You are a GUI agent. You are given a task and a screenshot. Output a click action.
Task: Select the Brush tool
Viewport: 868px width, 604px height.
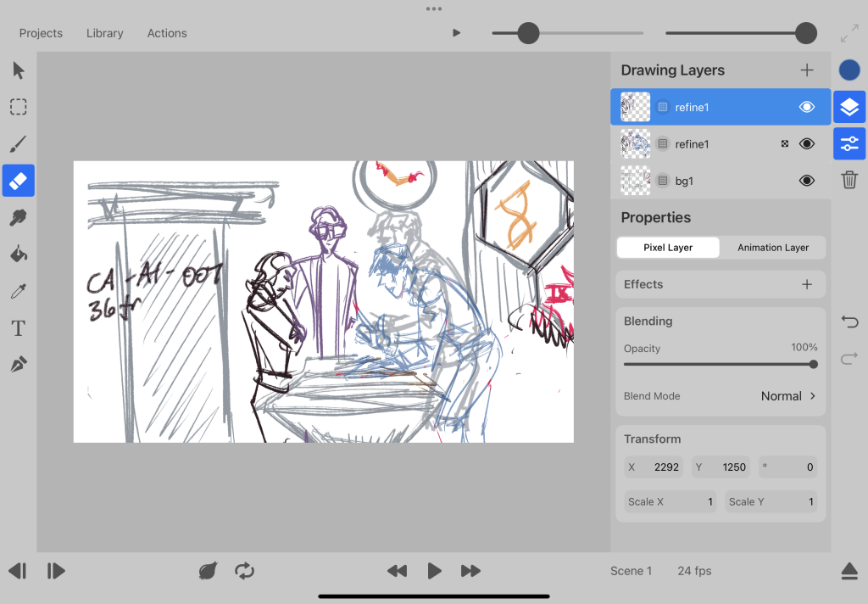[x=18, y=144]
